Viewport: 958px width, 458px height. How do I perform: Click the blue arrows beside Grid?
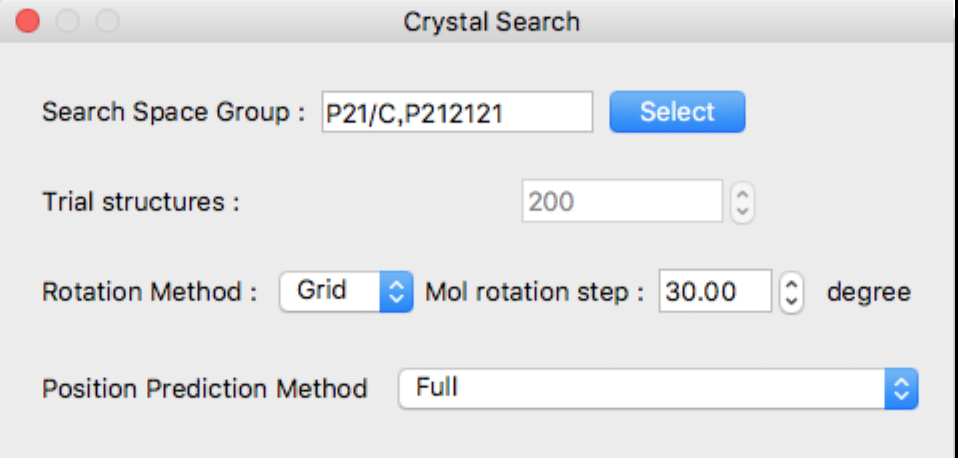pos(397,291)
